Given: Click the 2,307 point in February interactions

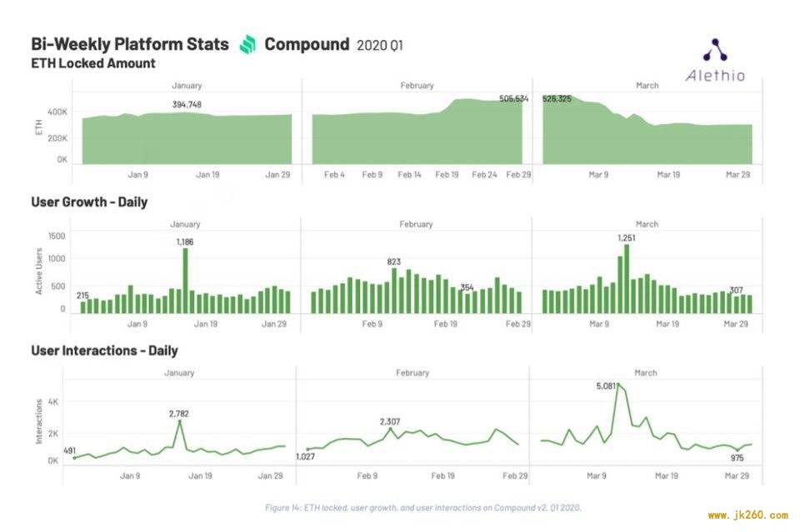Looking at the screenshot, I should 391,430.
